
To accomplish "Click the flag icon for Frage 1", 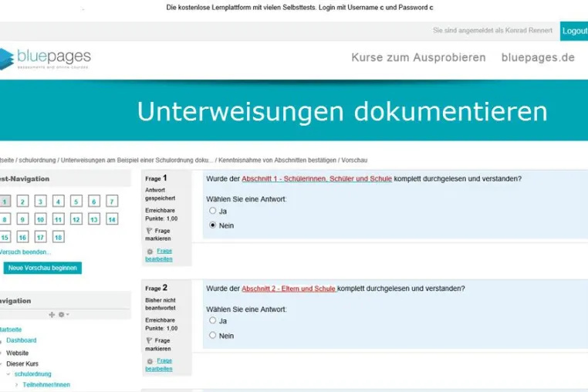I will click(149, 231).
